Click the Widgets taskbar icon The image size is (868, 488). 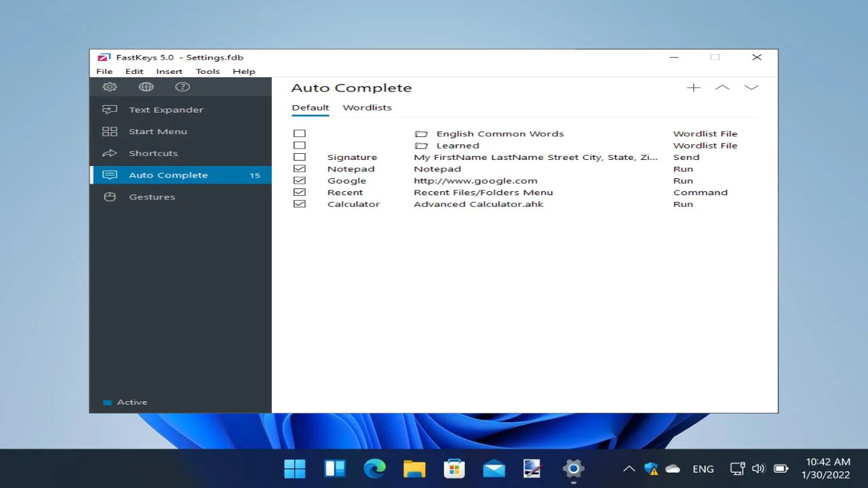click(335, 468)
